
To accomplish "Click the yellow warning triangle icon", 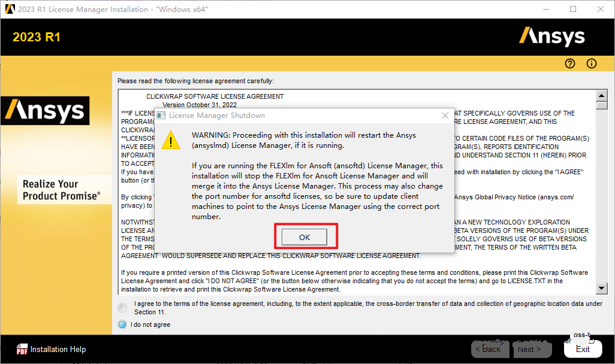I will coord(171,140).
